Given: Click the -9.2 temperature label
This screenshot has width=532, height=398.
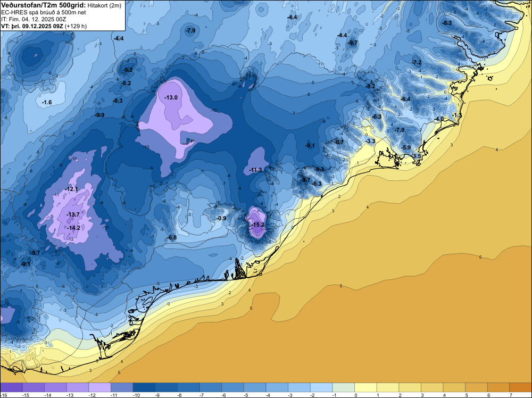Looking at the screenshot, I should coord(128,70).
